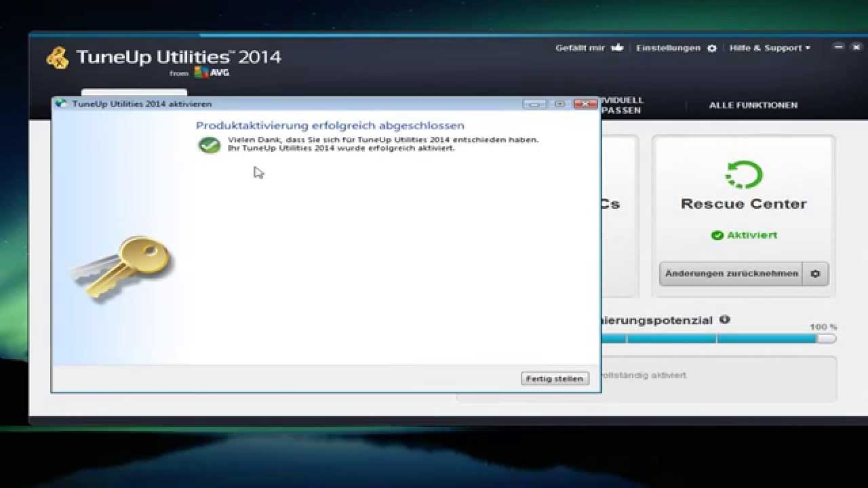Click the Gefällt mir thumbs-up icon
This screenshot has width=868, height=488.
click(x=616, y=48)
